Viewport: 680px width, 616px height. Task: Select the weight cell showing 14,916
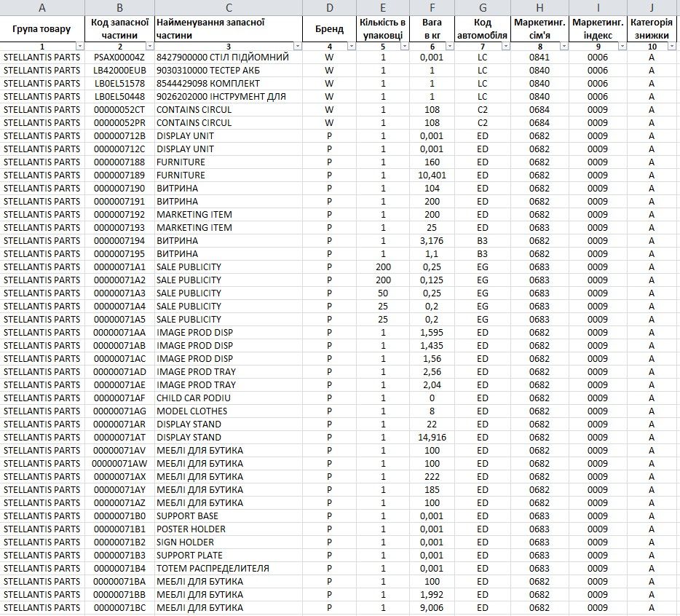click(432, 438)
